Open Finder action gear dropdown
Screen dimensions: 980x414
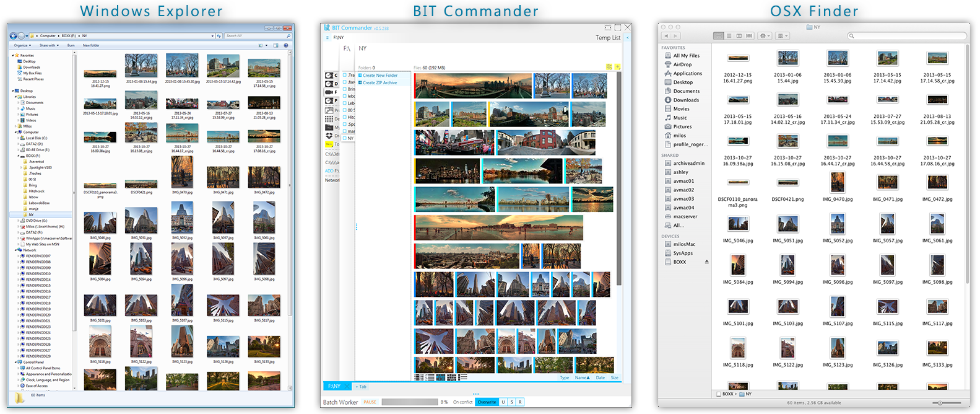pyautogui.click(x=765, y=36)
